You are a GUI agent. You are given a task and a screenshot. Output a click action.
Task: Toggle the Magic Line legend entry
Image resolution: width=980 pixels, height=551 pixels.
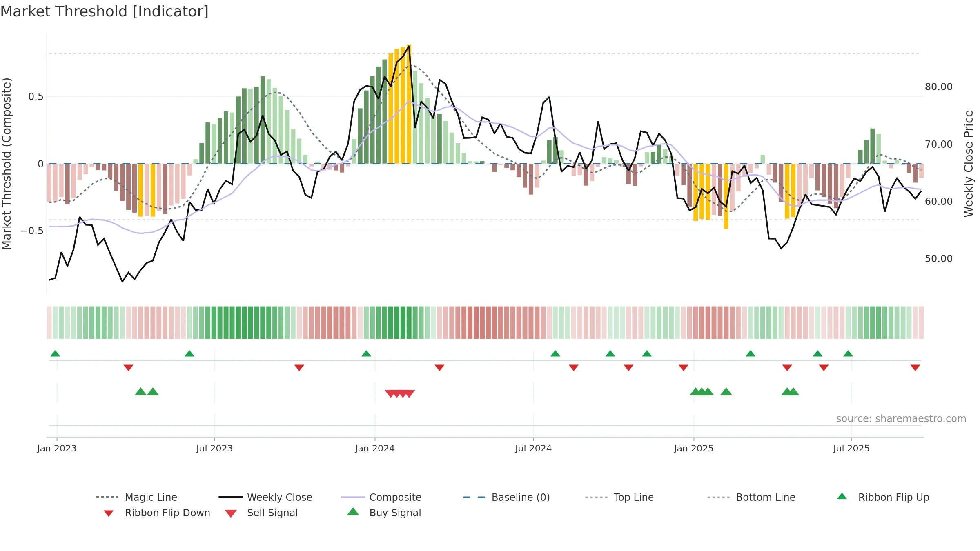coord(137,497)
